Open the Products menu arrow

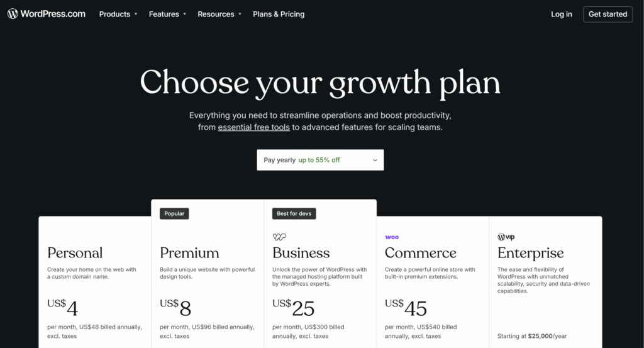click(x=136, y=14)
